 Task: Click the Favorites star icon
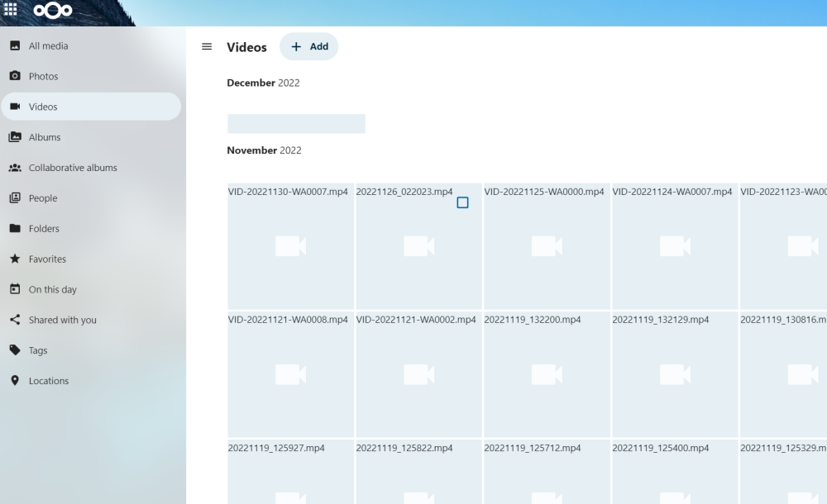(x=15, y=259)
